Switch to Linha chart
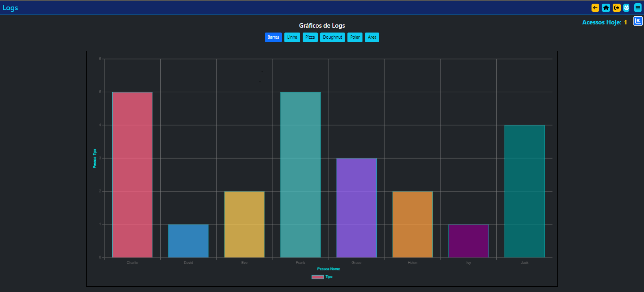The width and height of the screenshot is (644, 292). 292,37
